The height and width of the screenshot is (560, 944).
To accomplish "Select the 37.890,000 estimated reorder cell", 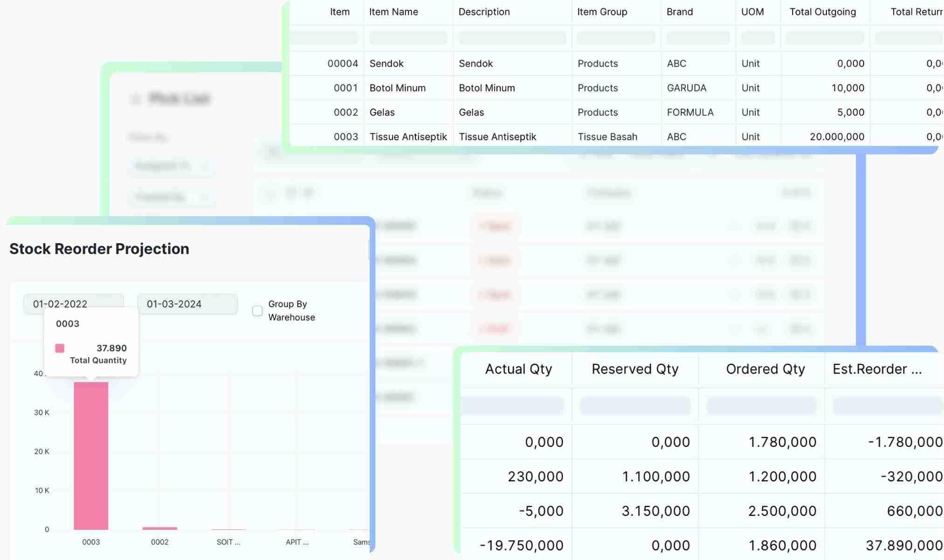I will (x=903, y=545).
